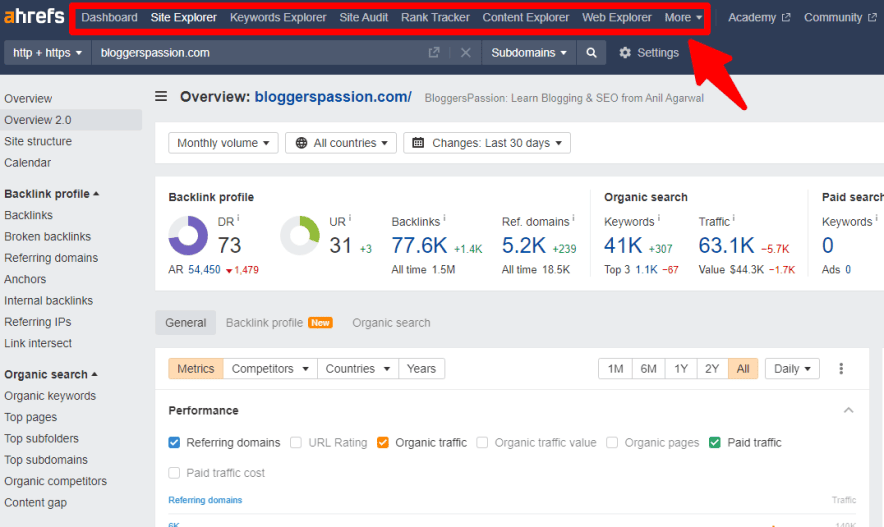Click the 41K organic keywords value
884x527 pixels.
point(623,246)
